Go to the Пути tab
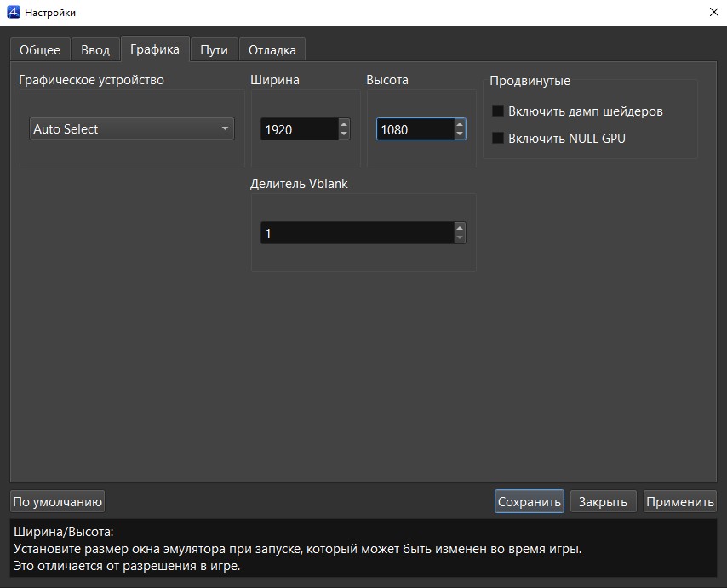 coord(214,50)
